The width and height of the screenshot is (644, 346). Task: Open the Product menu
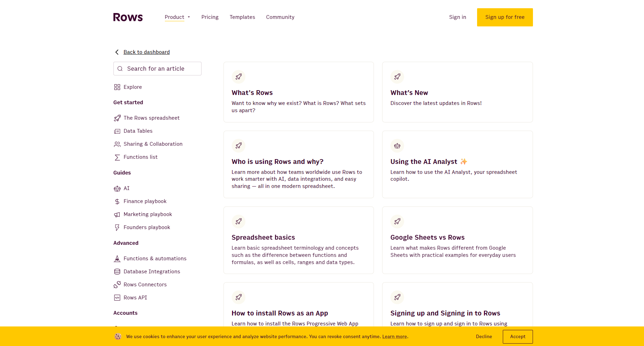[174, 17]
